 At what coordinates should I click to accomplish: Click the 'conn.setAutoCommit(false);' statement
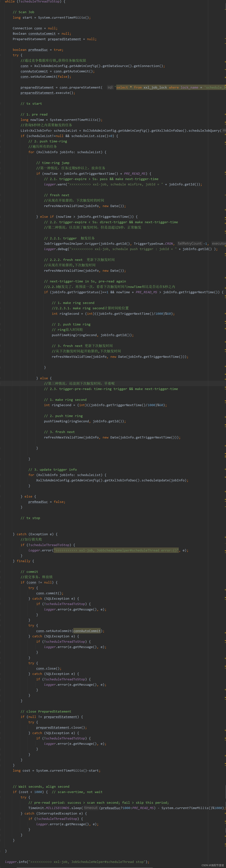46,77
